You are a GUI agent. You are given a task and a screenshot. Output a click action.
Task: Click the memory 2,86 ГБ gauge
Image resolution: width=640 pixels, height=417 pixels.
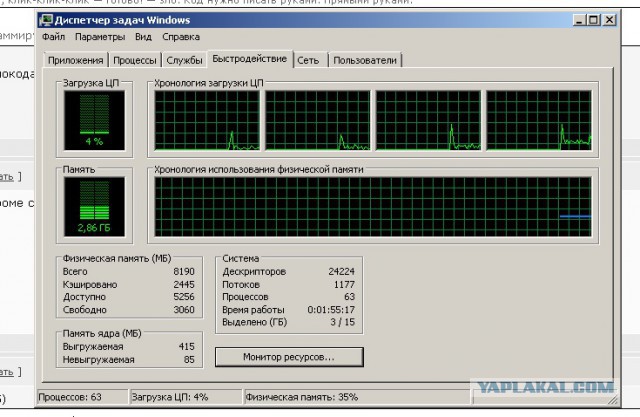coord(94,206)
